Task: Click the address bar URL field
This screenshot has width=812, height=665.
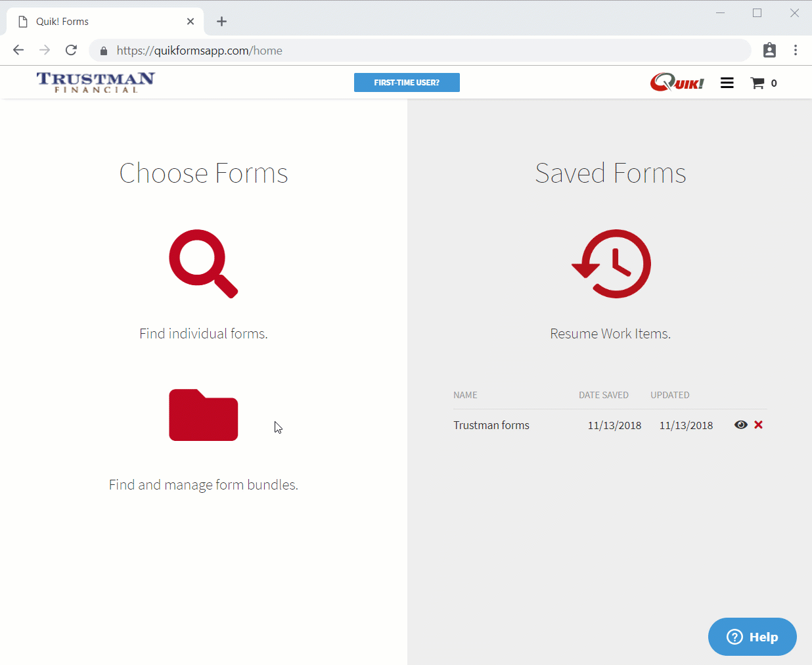Action: (x=420, y=51)
